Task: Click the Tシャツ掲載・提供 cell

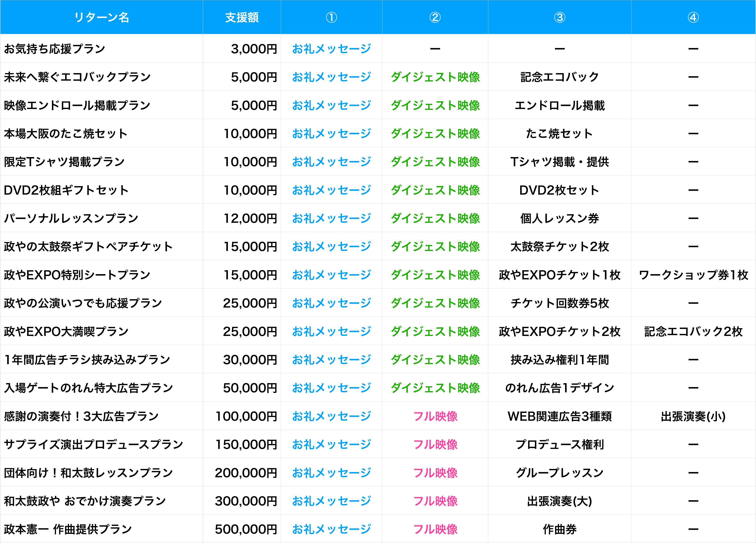Action: pos(559,162)
